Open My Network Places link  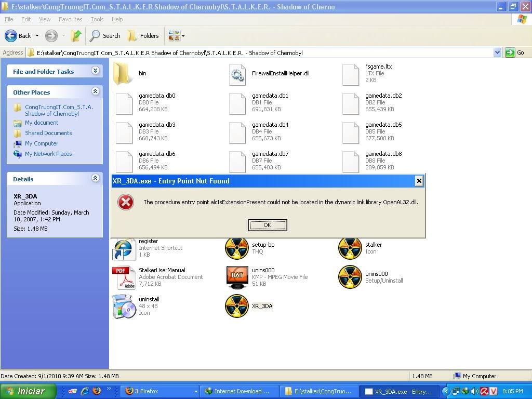pos(48,154)
